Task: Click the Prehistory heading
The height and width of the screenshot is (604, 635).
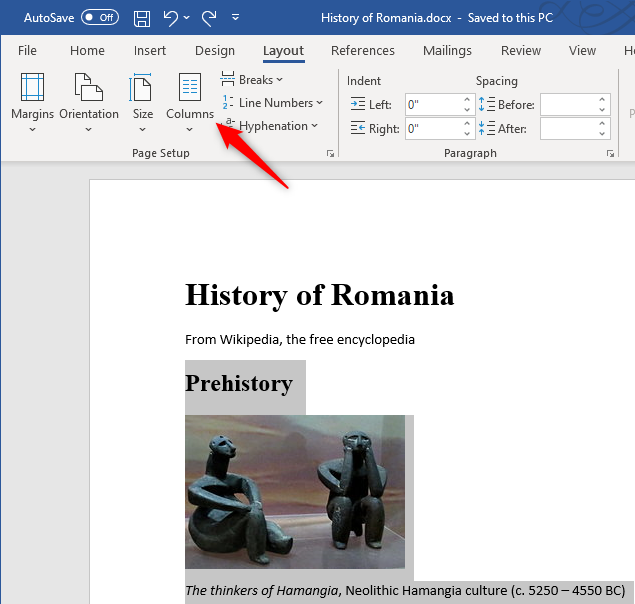Action: click(x=239, y=384)
